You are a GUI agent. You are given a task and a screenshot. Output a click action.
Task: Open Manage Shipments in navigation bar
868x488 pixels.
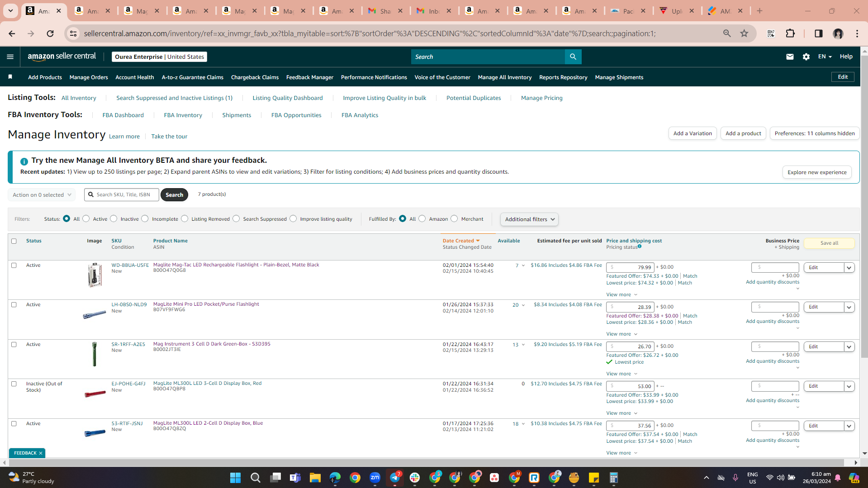(619, 77)
